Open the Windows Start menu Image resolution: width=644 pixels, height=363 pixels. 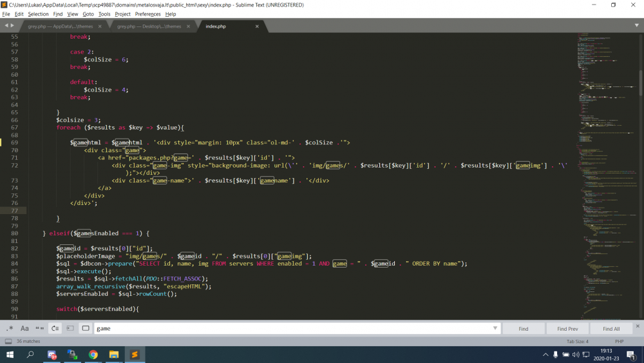click(x=10, y=355)
